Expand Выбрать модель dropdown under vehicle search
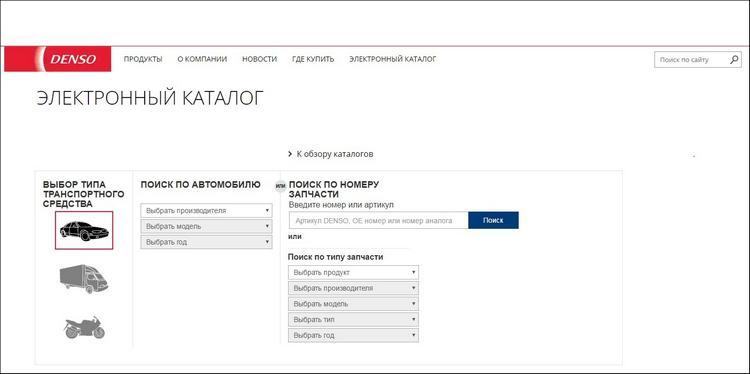Image resolution: width=750 pixels, height=374 pixels. [x=207, y=226]
